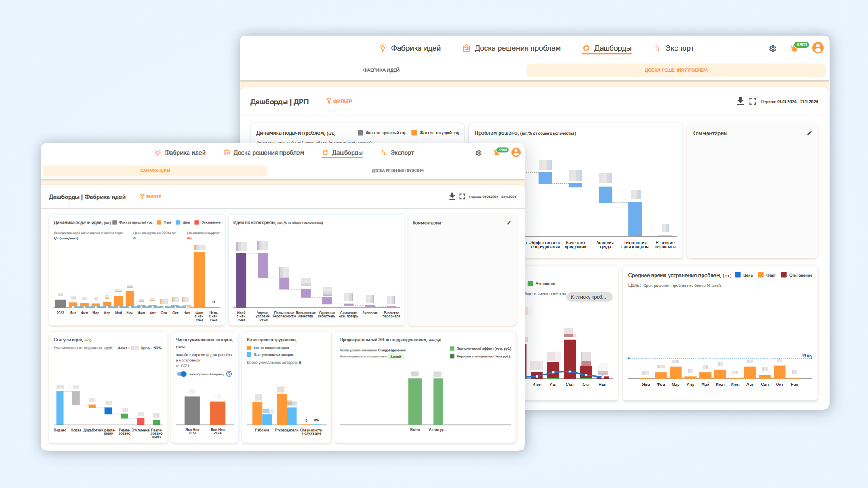Click filter funnel icon in front window
This screenshot has width=868, height=488.
(142, 196)
